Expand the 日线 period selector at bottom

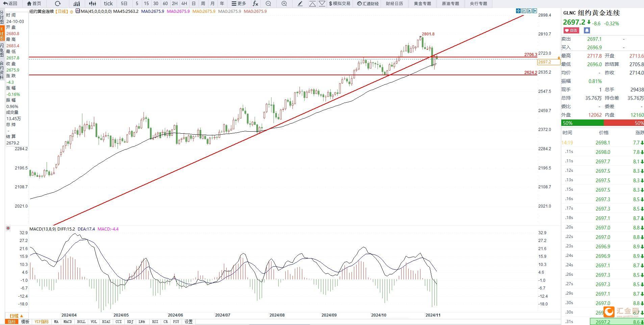point(16,316)
